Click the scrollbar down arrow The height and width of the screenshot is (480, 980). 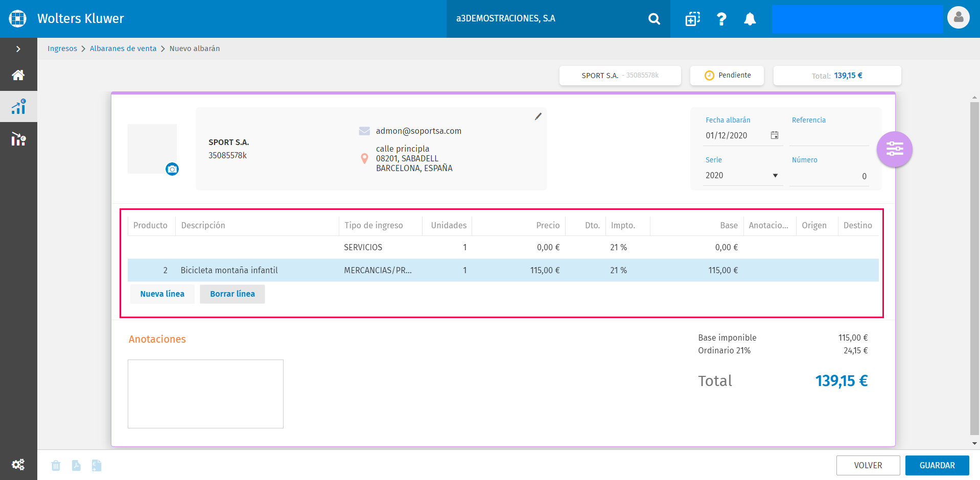pyautogui.click(x=974, y=444)
